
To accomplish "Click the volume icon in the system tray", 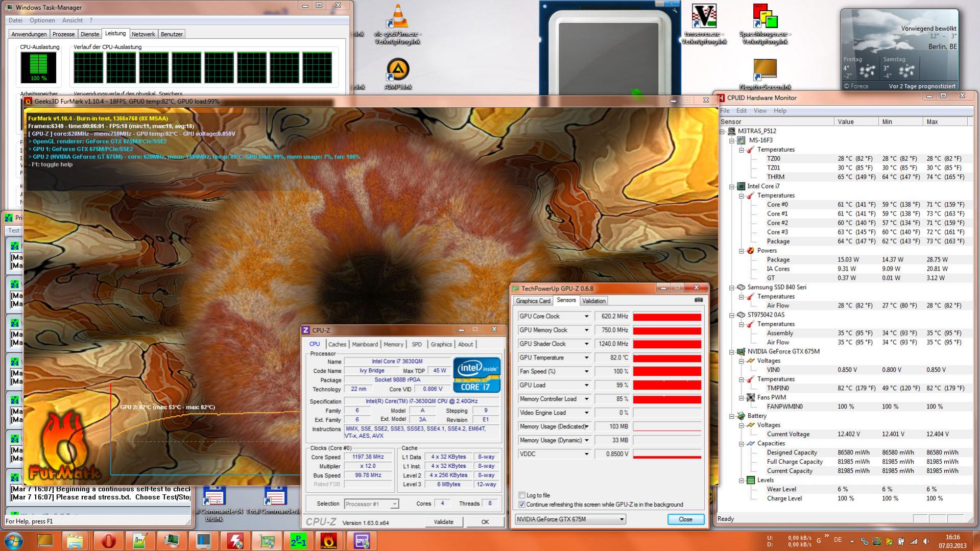I will 925,541.
